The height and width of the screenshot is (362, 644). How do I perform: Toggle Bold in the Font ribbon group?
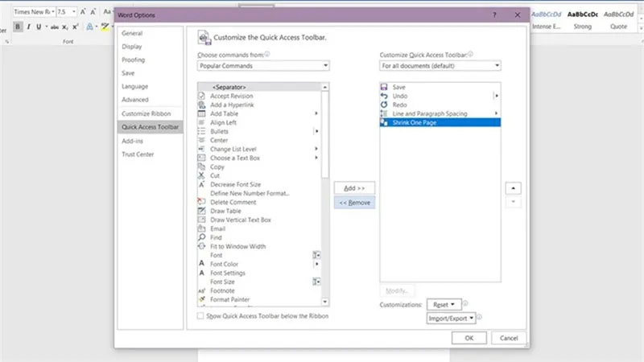pos(17,27)
